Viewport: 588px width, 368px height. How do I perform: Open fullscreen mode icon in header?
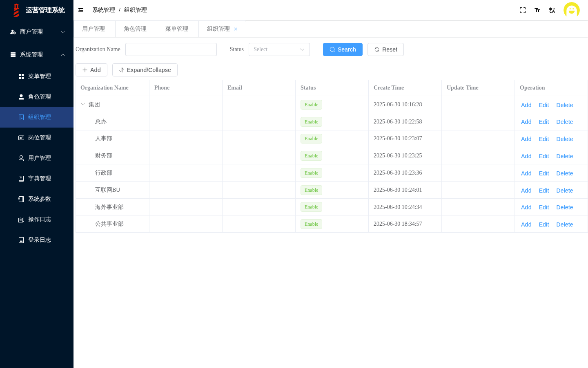523,10
